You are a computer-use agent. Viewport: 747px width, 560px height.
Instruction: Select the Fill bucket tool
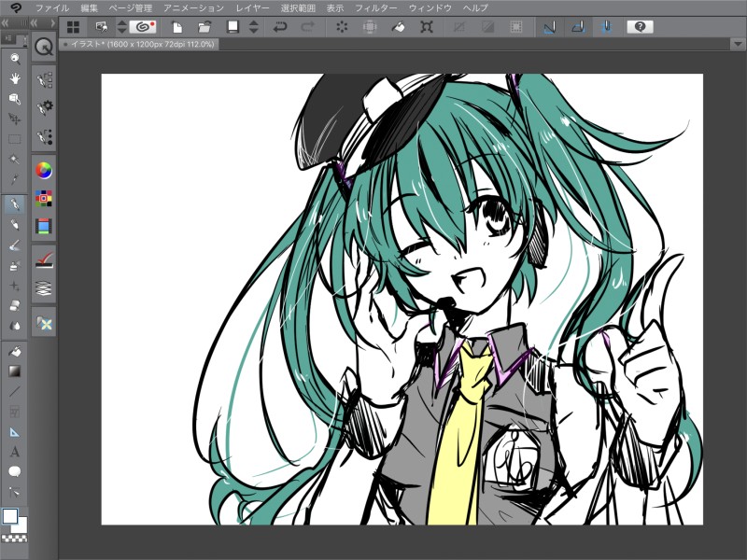pyautogui.click(x=15, y=351)
